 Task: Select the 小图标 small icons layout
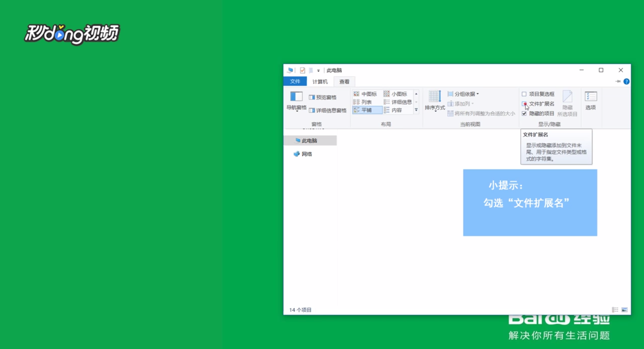tap(395, 94)
